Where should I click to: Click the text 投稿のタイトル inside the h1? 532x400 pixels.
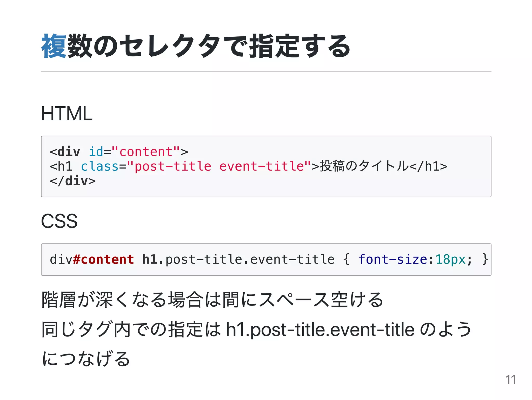click(x=364, y=166)
